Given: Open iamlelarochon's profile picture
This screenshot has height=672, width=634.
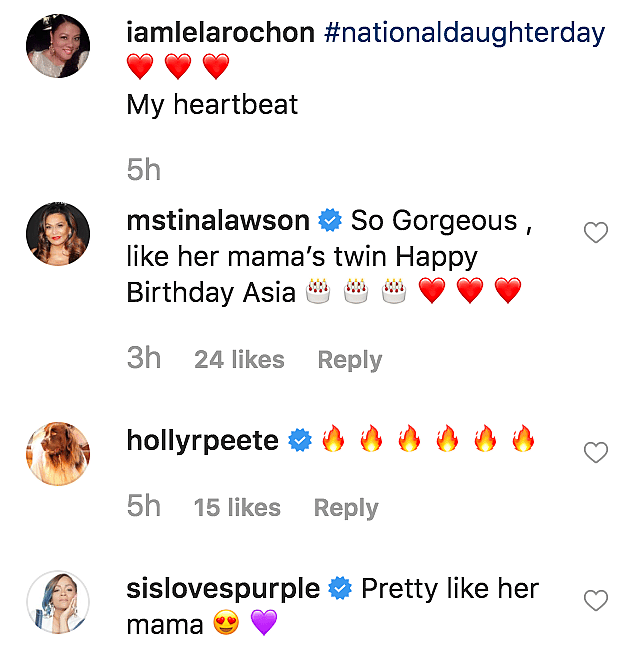Looking at the screenshot, I should [58, 46].
